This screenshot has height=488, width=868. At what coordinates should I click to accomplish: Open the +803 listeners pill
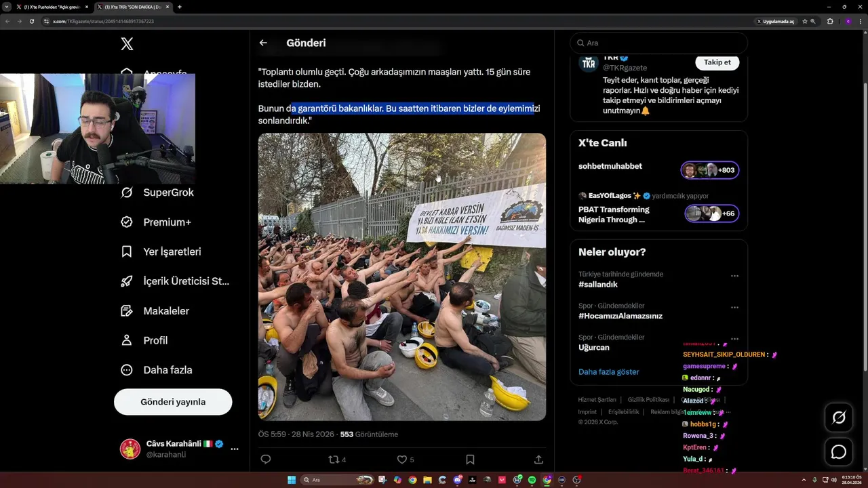710,170
